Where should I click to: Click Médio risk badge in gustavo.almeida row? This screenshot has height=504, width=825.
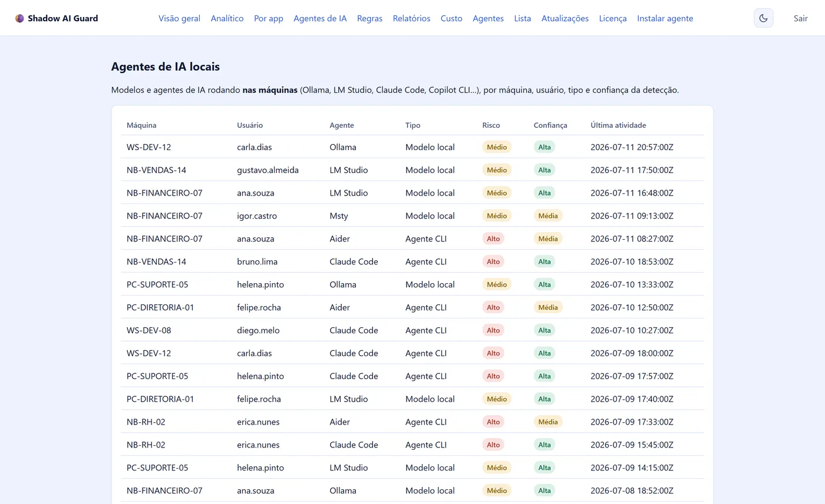(x=497, y=170)
